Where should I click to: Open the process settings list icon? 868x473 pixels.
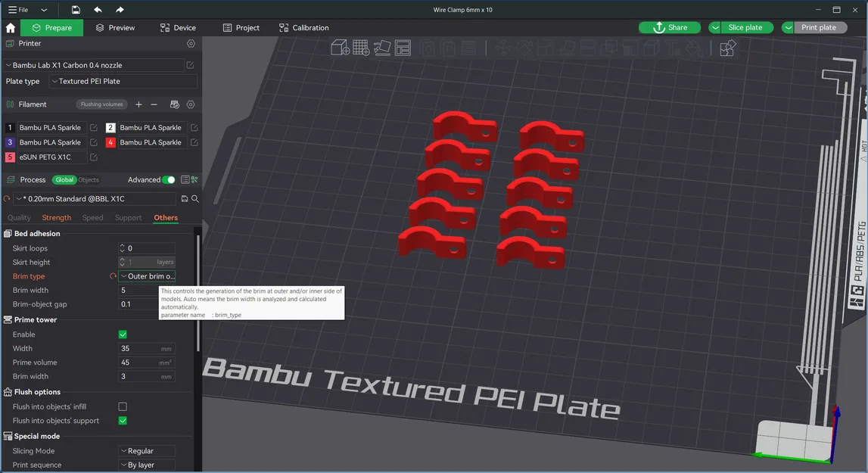(x=185, y=179)
